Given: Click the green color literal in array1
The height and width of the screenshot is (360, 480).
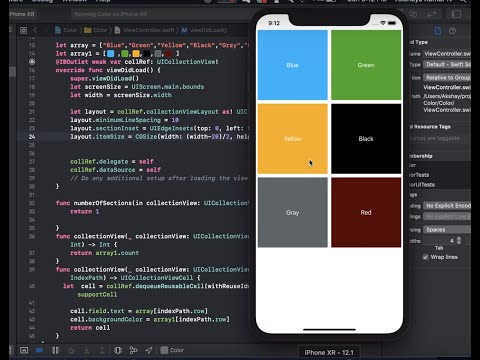Looking at the screenshot, I should point(125,53).
